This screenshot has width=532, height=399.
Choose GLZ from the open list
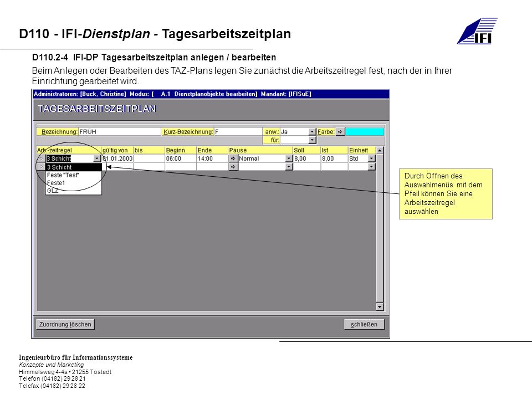74,191
